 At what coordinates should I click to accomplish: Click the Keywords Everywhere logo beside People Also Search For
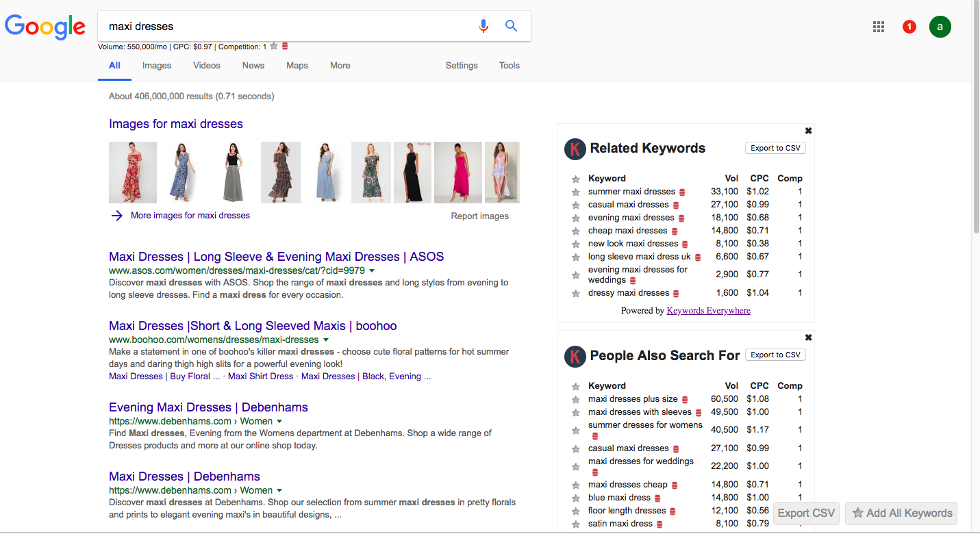coord(575,356)
